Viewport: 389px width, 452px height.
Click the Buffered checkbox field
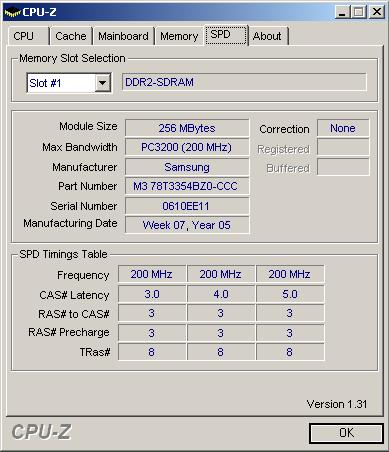coord(343,167)
